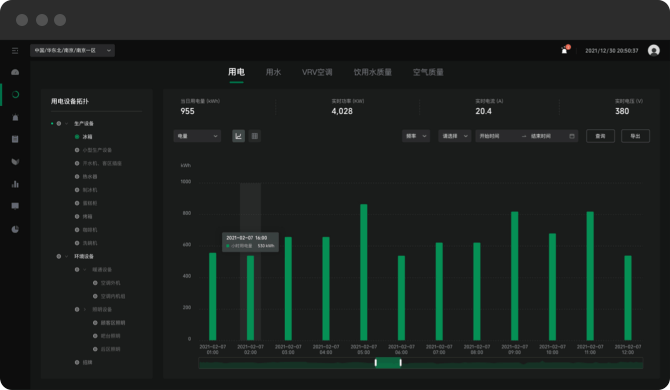Select the 环境设备 group radio dot
670x390 pixels.
click(59, 256)
